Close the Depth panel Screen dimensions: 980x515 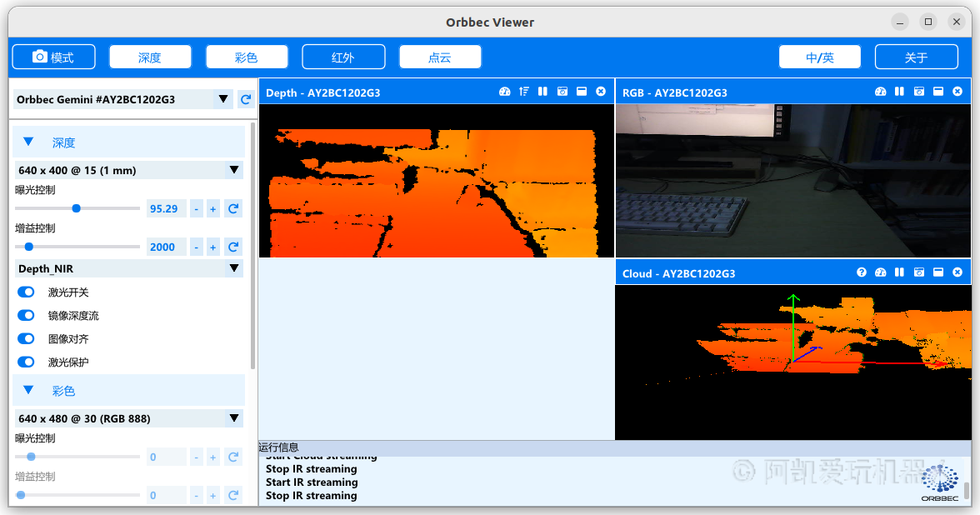click(x=601, y=92)
